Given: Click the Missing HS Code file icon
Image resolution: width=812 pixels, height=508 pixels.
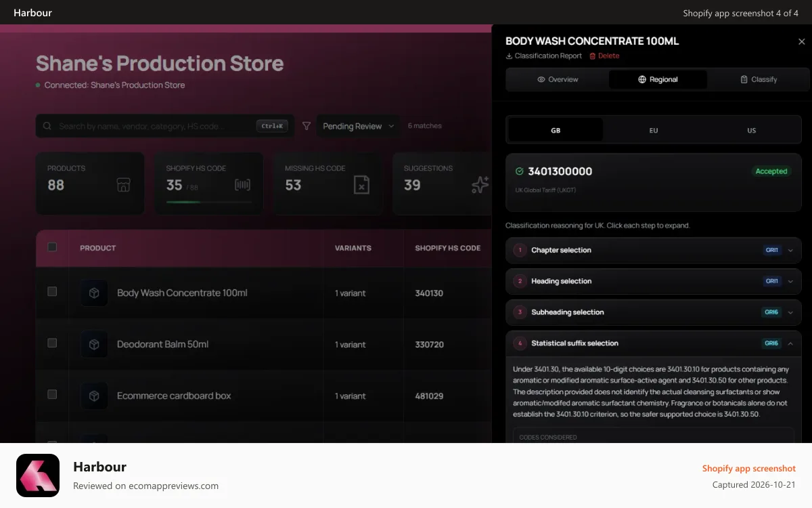Looking at the screenshot, I should pyautogui.click(x=362, y=184).
